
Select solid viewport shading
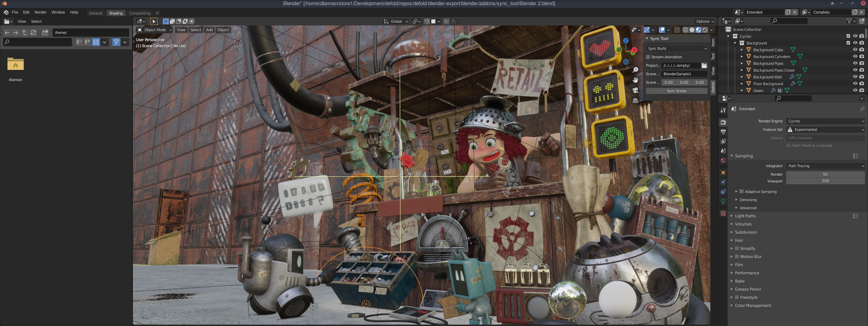coord(692,30)
